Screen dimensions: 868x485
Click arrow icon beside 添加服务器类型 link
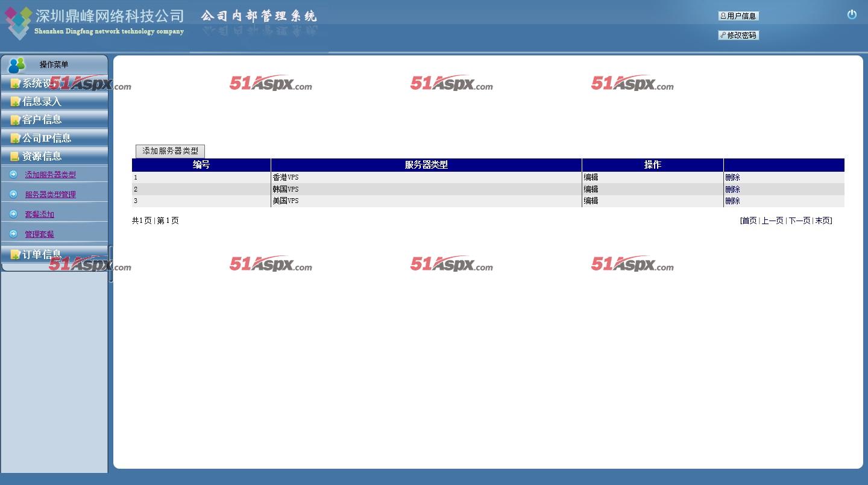click(x=13, y=175)
